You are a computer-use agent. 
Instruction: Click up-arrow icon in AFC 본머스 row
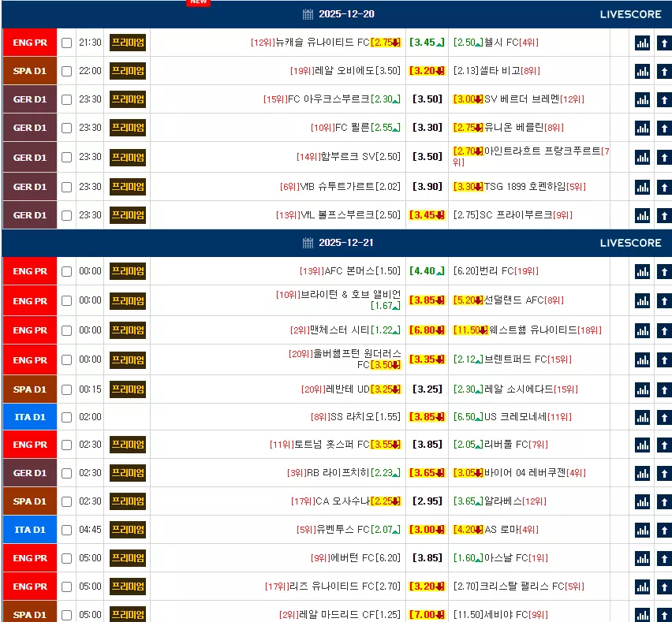[664, 271]
